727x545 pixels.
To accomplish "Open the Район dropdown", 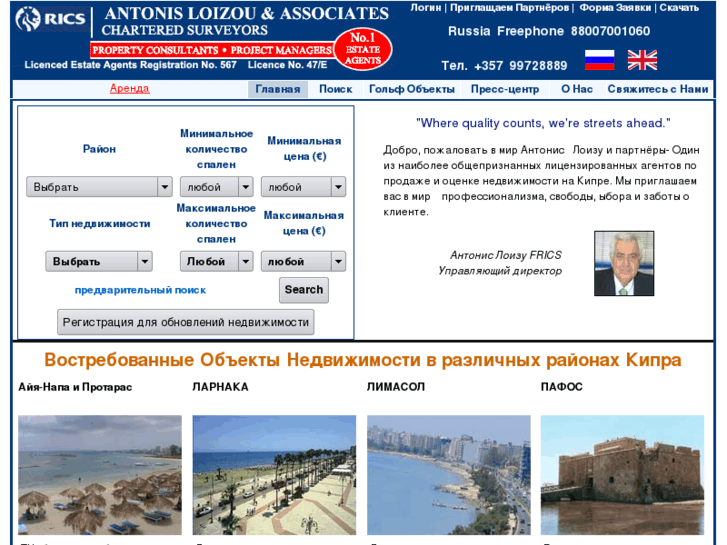I will 99,187.
